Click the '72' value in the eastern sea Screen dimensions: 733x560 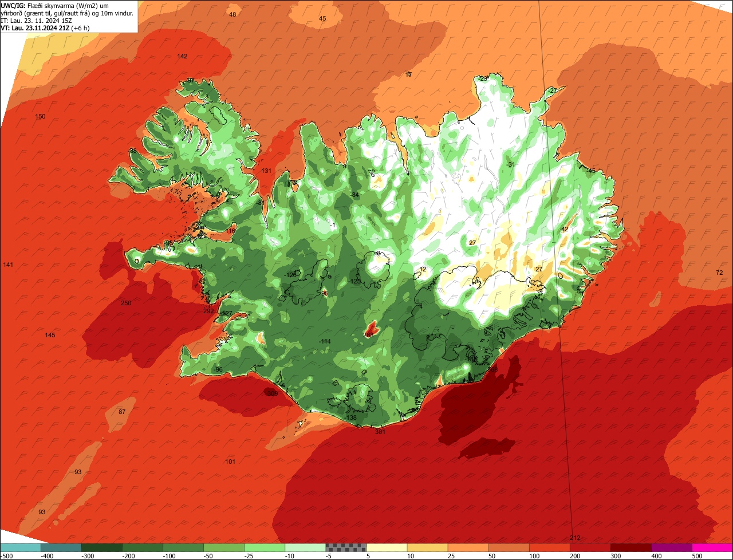tap(719, 273)
